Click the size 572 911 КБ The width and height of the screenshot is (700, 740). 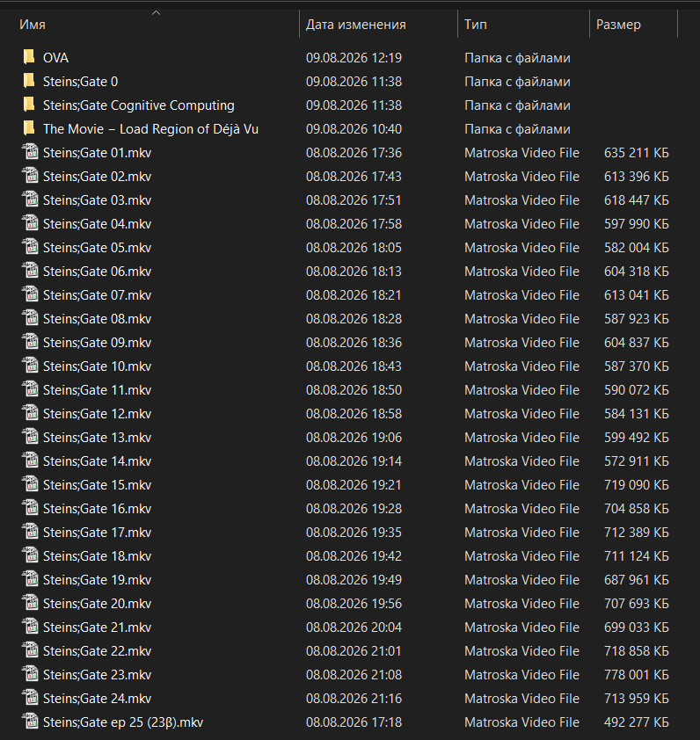tap(636, 461)
